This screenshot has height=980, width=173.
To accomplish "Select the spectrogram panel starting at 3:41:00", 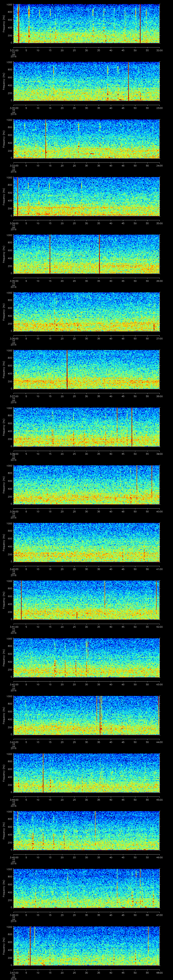I will 87,600.
